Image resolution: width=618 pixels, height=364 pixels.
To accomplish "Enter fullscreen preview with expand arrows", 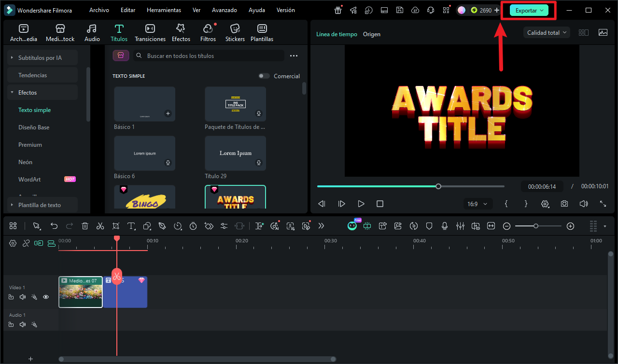I will (x=603, y=204).
